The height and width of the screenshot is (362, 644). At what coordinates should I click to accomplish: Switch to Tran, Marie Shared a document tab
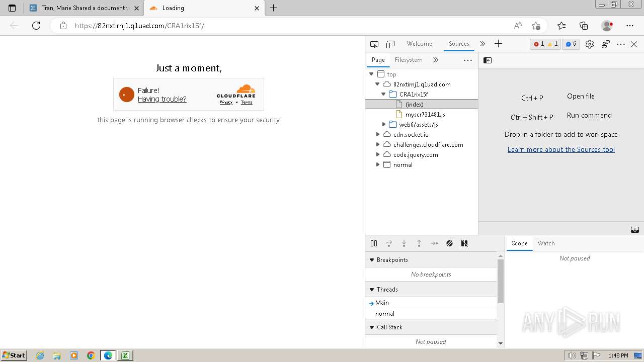[x=84, y=8]
